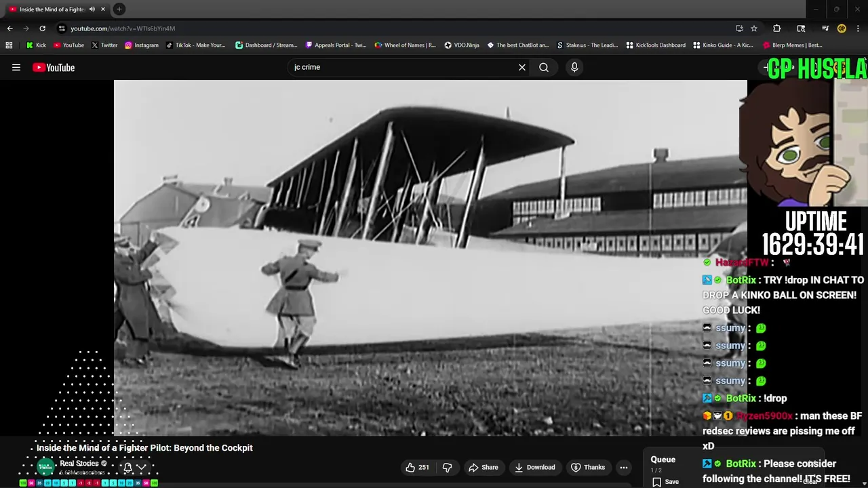Viewport: 868px width, 488px height.
Task: Open the Instagram bookmark
Action: tap(142, 45)
